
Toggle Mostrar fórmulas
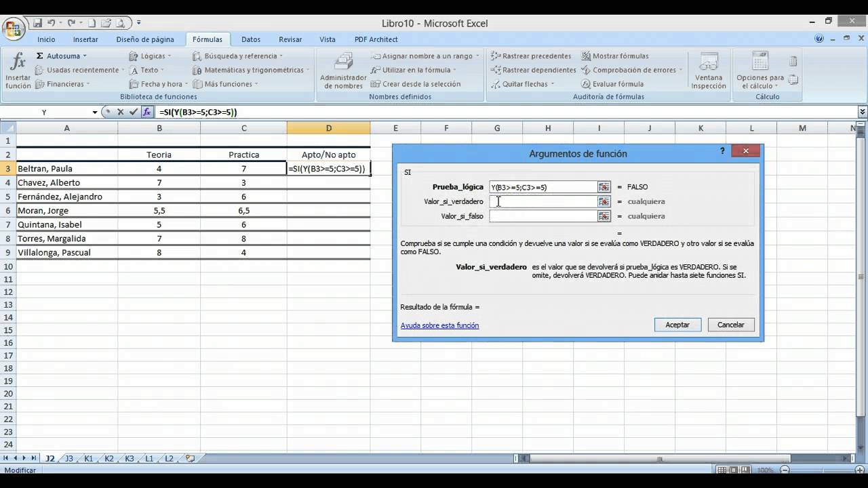[615, 56]
